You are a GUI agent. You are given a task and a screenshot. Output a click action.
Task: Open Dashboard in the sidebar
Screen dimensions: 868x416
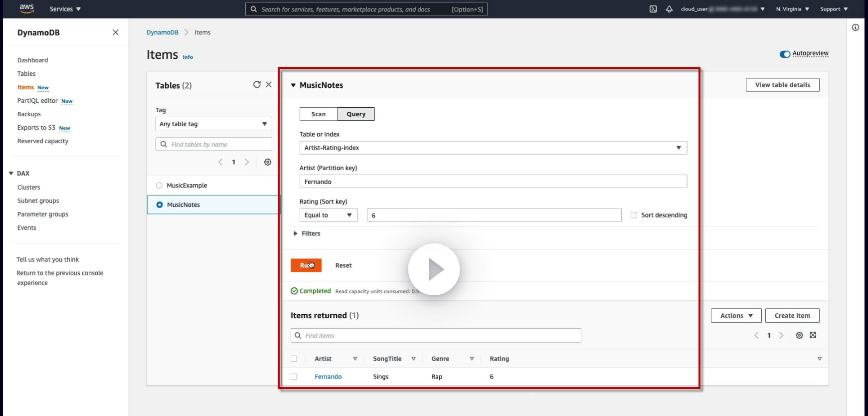(x=33, y=60)
